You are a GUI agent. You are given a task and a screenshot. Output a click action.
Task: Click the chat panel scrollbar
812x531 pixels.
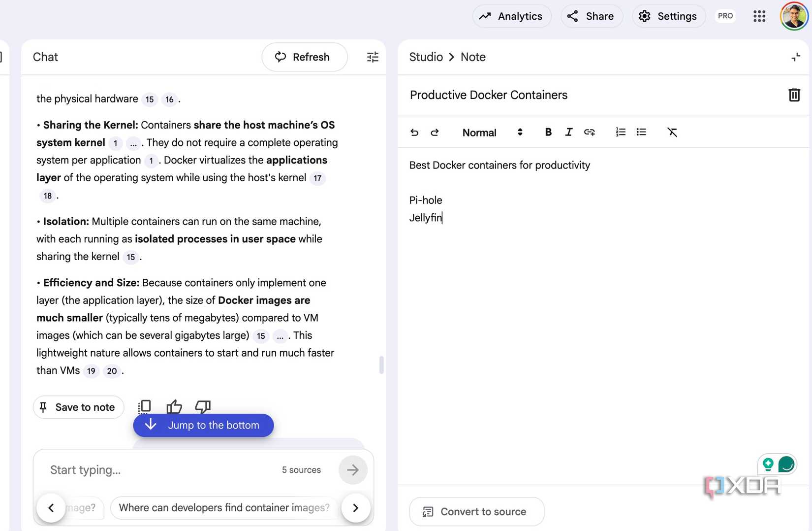(381, 365)
